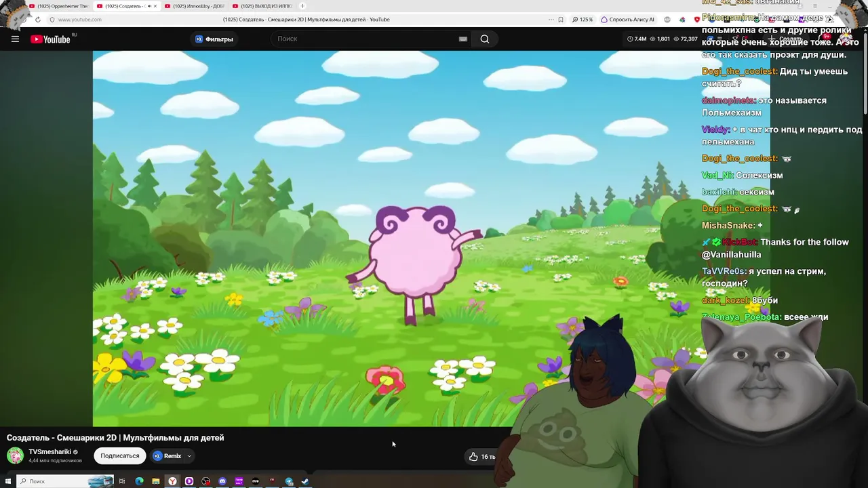Click chat username Vad_Ni

click(717, 176)
